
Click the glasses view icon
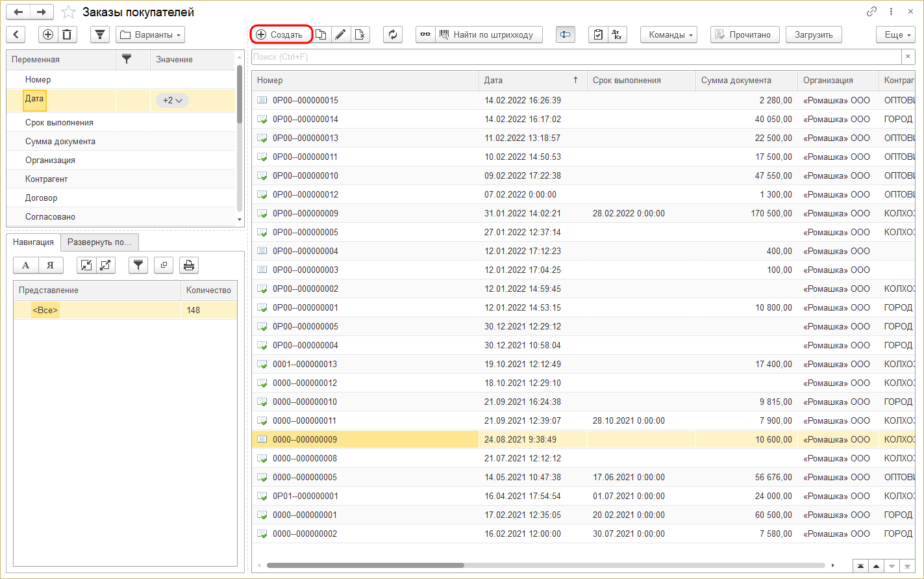[x=425, y=34]
